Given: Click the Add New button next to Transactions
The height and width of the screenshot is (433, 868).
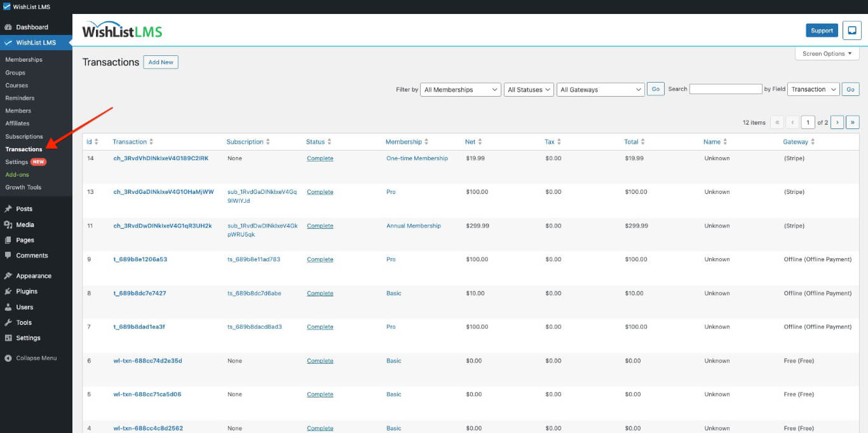Looking at the screenshot, I should tap(161, 62).
